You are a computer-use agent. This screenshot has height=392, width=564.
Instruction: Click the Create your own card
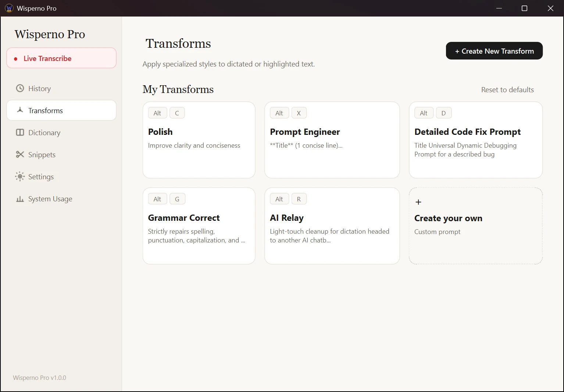click(476, 226)
